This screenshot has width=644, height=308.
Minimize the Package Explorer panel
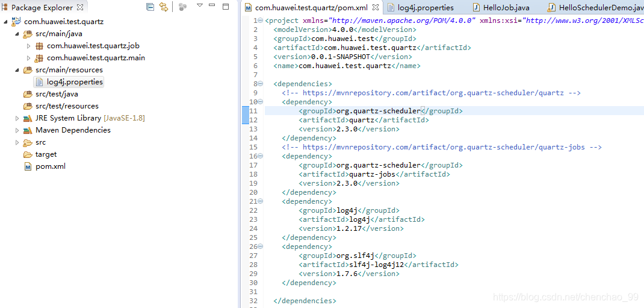[x=212, y=5]
